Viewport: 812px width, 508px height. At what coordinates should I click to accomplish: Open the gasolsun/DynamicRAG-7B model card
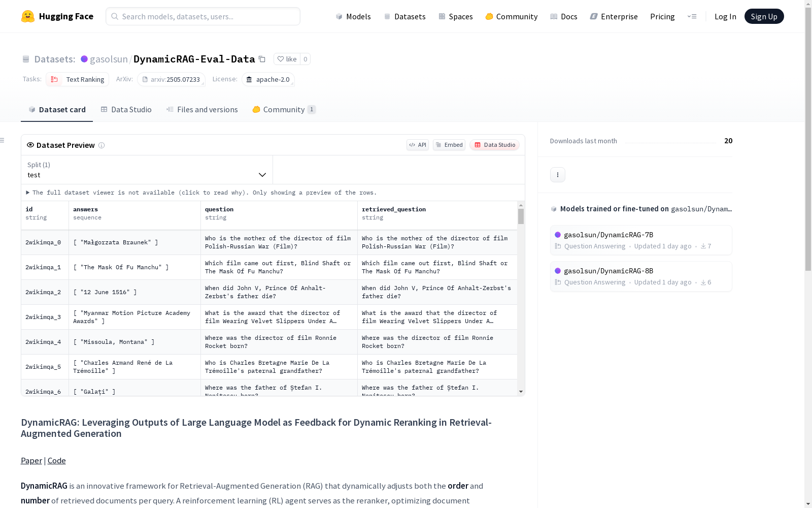pyautogui.click(x=641, y=240)
